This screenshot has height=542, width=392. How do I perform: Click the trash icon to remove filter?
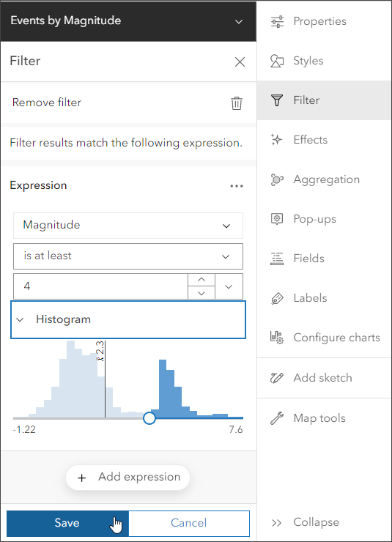pyautogui.click(x=237, y=103)
